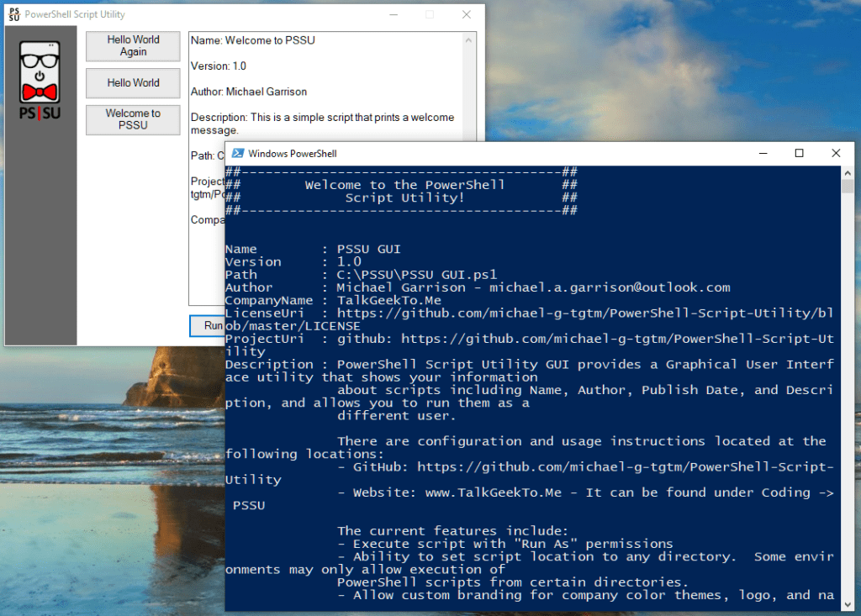Select the Hello World script button
This screenshot has height=616, width=861.
point(133,83)
